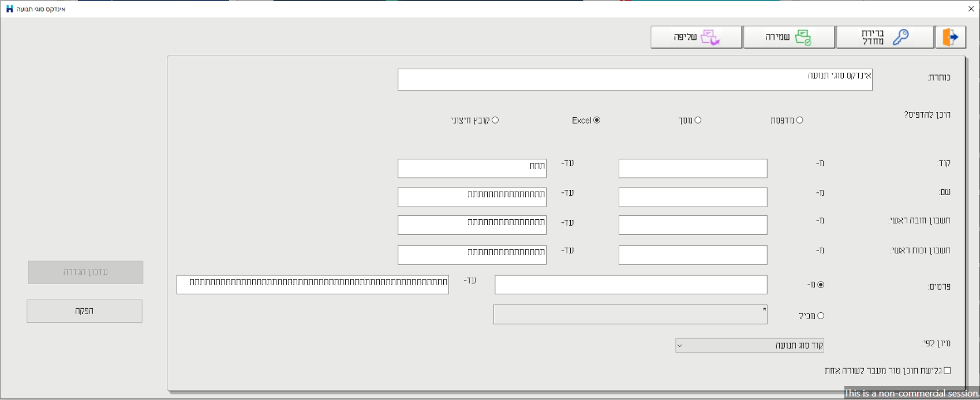This screenshot has width=980, height=400.
Task: Click the שליפה retrieve button
Action: 696,38
